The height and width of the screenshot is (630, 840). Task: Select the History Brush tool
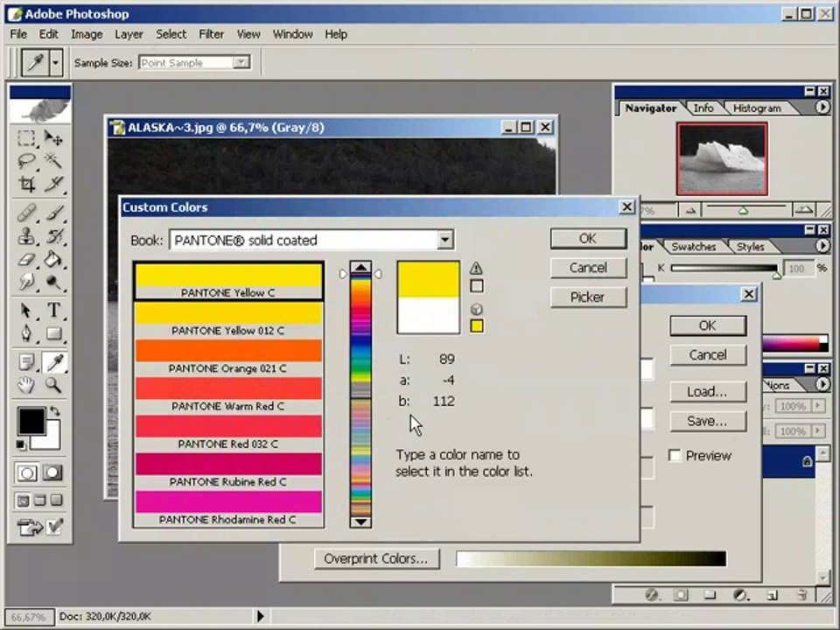pos(53,236)
